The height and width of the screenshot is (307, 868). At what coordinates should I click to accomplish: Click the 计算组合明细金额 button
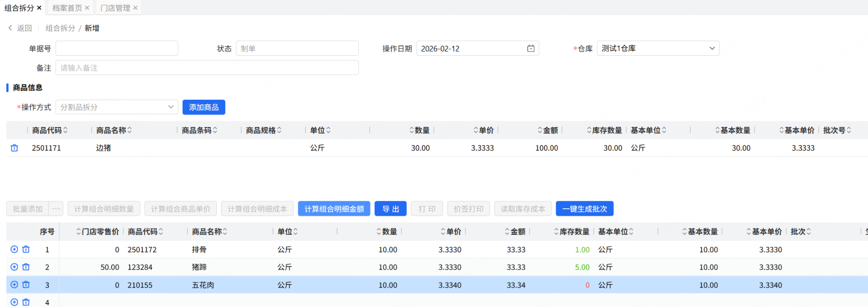pyautogui.click(x=334, y=209)
